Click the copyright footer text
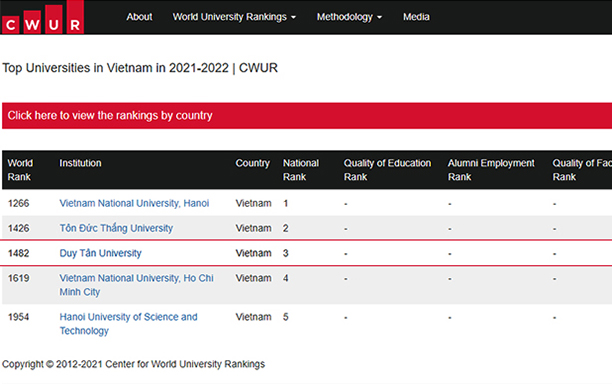Image resolution: width=612 pixels, height=384 pixels. [x=133, y=364]
